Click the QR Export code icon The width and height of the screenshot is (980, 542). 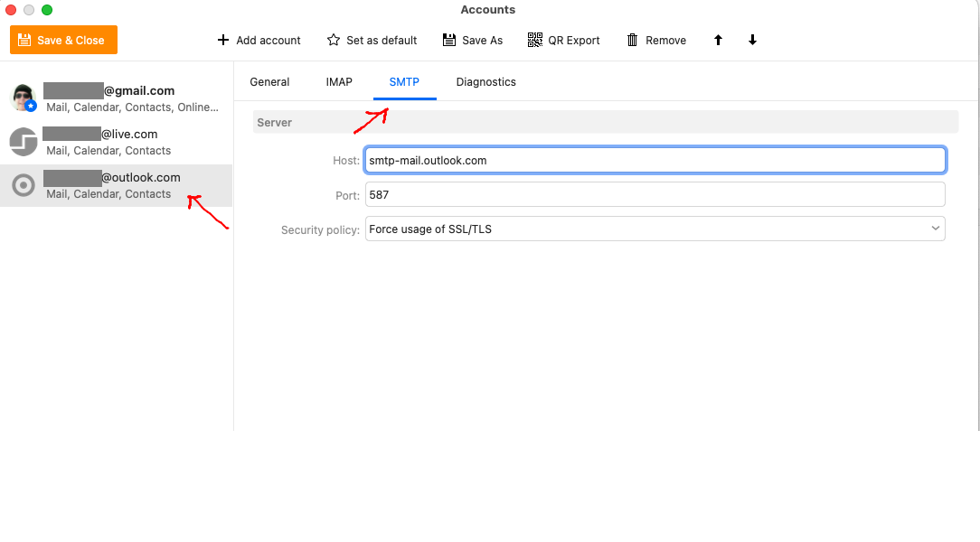(535, 40)
